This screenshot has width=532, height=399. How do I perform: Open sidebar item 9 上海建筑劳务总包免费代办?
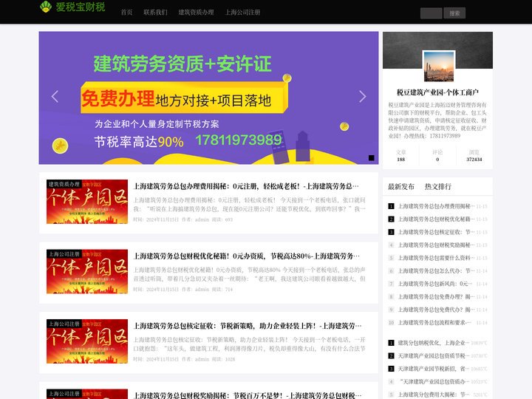click(x=436, y=310)
